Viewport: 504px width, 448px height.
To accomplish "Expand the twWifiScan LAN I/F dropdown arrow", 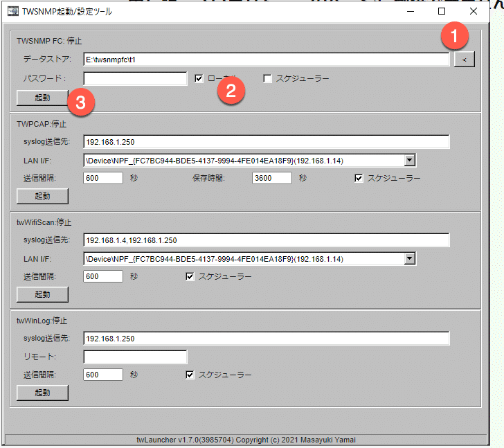I will (410, 258).
